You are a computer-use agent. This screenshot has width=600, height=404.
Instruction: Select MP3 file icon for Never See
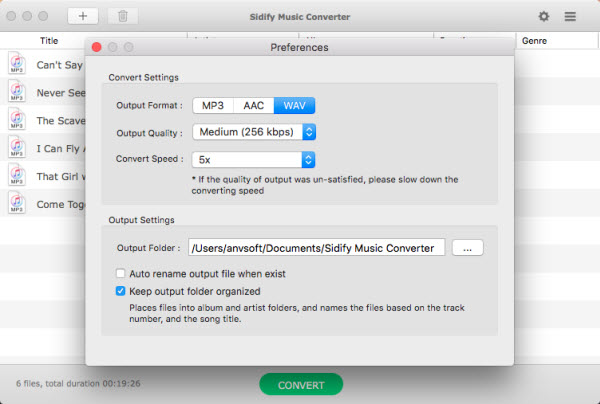pyautogui.click(x=17, y=91)
